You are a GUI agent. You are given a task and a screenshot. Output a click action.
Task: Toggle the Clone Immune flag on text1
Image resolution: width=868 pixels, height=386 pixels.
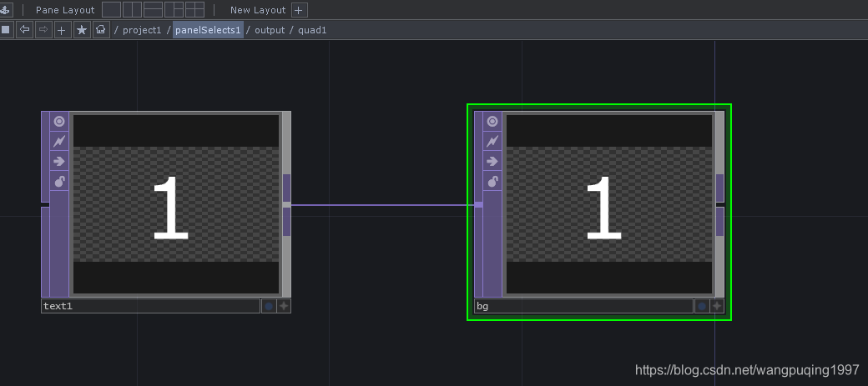point(59,141)
